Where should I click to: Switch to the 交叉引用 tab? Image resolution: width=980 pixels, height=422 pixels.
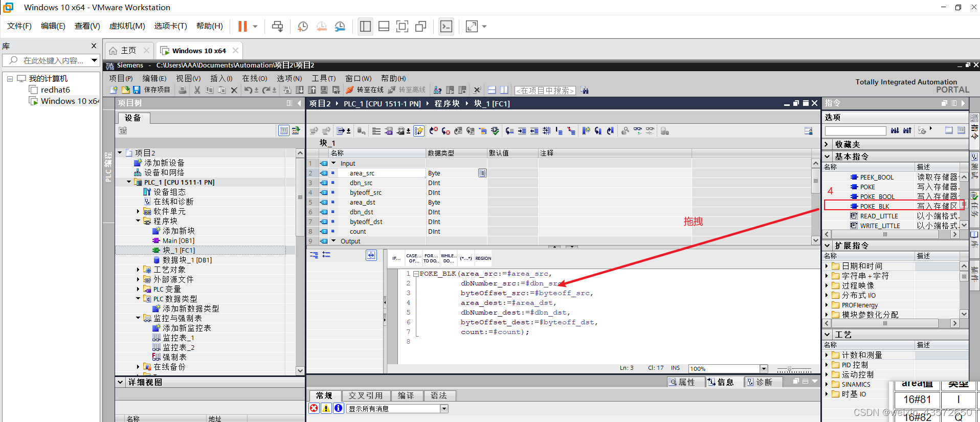coord(365,395)
